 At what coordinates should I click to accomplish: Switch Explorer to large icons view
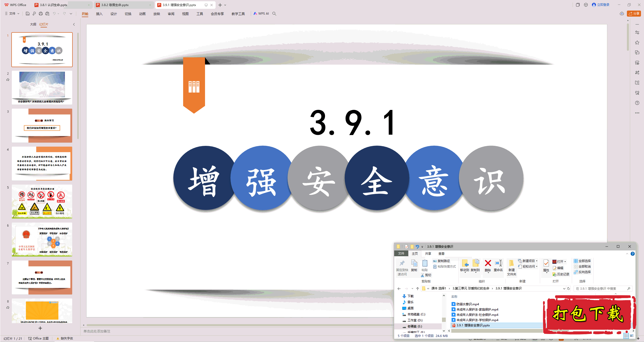tap(632, 336)
